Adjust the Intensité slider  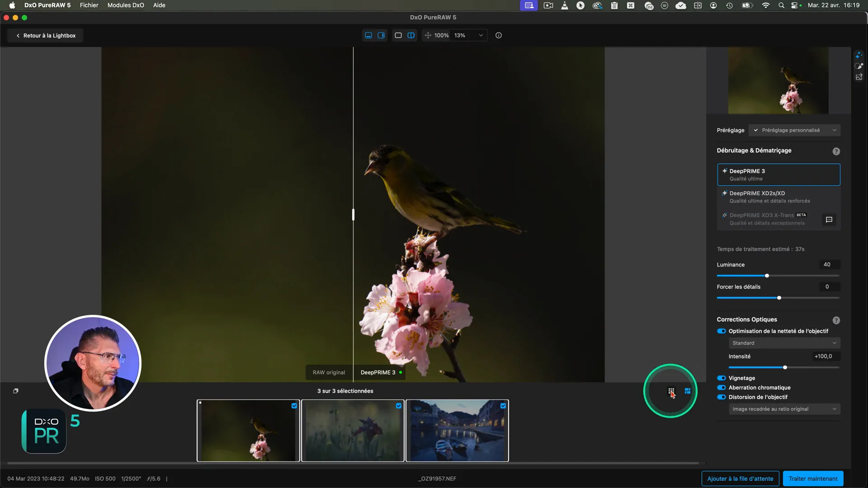(784, 367)
